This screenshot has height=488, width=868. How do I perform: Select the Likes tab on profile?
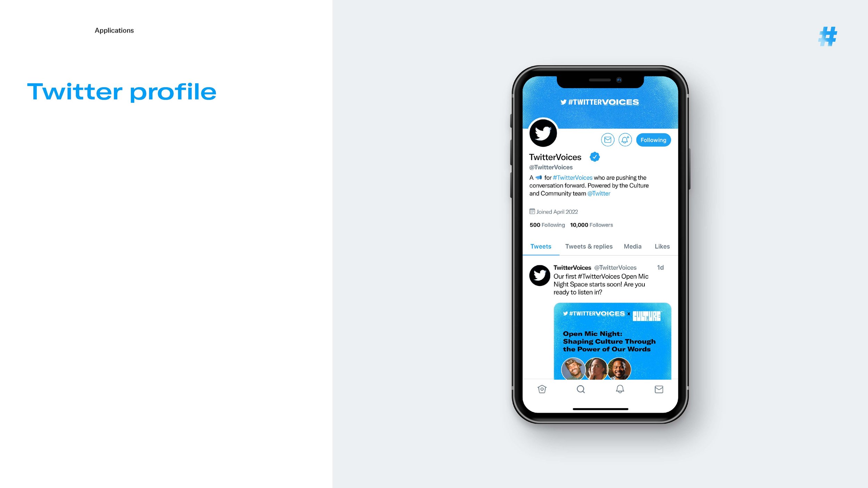click(x=661, y=246)
